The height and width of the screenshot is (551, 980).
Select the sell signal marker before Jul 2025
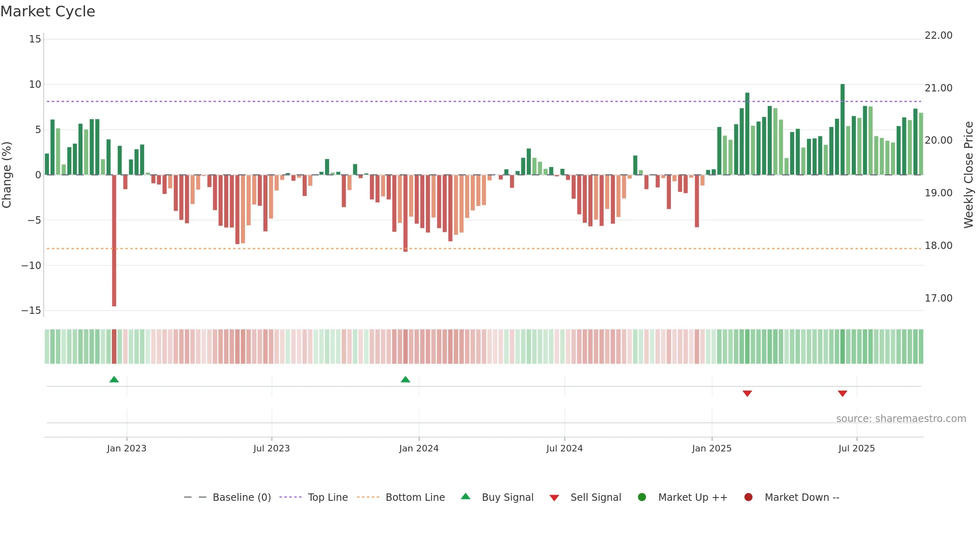(x=842, y=393)
